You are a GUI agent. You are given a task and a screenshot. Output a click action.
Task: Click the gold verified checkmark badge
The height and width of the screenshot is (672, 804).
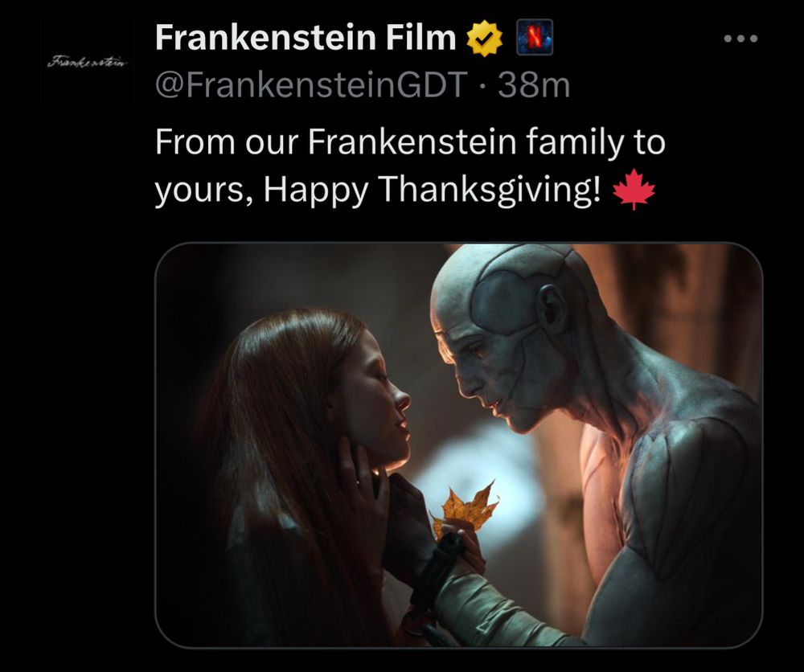point(484,39)
